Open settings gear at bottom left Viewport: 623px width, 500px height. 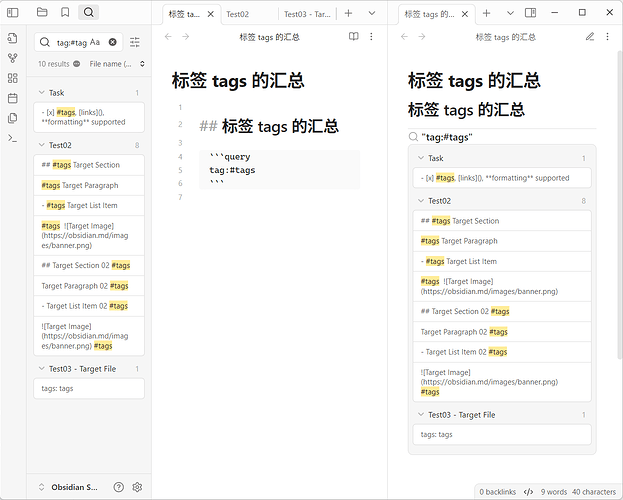click(x=137, y=487)
